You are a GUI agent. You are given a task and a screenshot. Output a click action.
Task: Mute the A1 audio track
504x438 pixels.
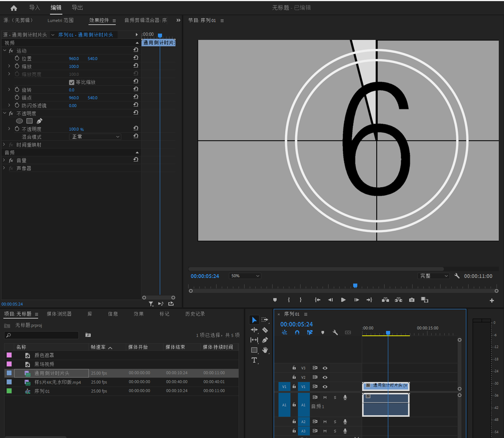(x=325, y=397)
